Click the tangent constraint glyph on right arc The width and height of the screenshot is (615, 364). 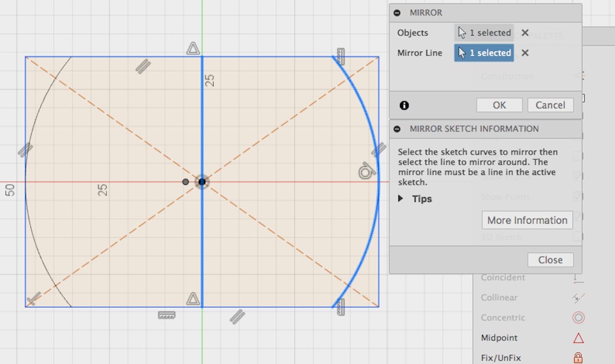(366, 171)
